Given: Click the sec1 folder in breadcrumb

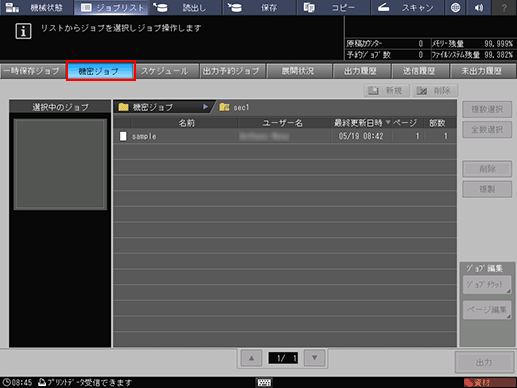Looking at the screenshot, I should point(235,107).
